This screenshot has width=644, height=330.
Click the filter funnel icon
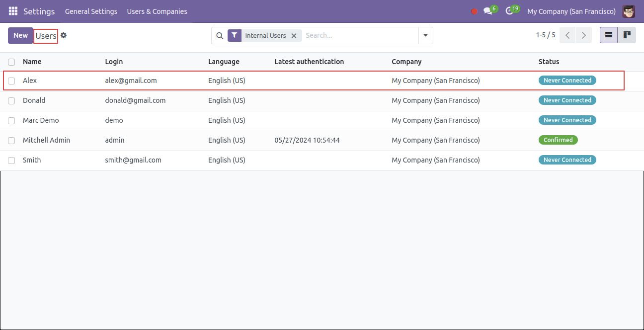[x=235, y=35]
